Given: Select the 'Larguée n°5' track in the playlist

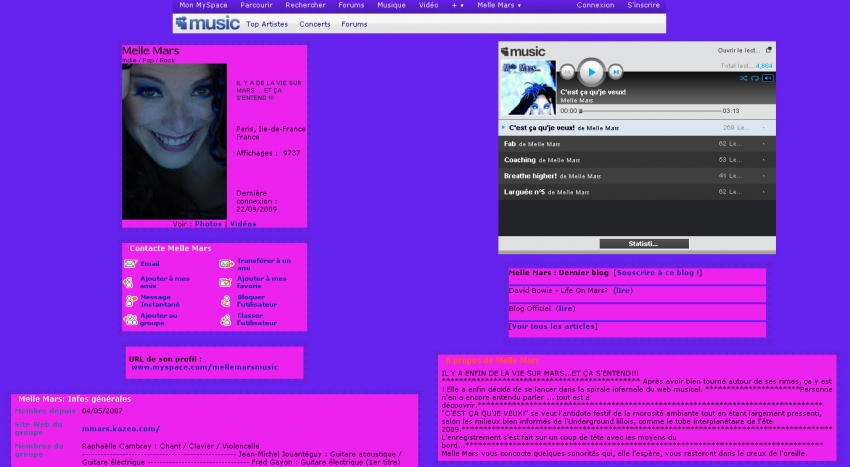Looking at the screenshot, I should [637, 192].
